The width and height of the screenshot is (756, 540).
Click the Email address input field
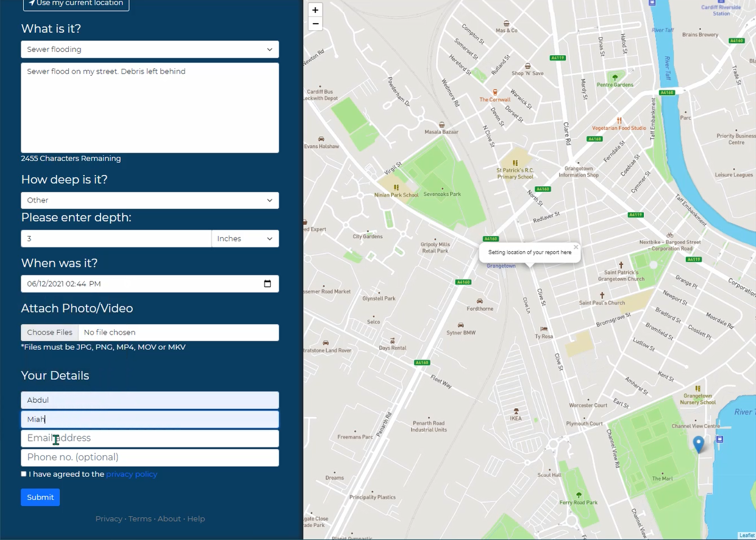pos(149,438)
